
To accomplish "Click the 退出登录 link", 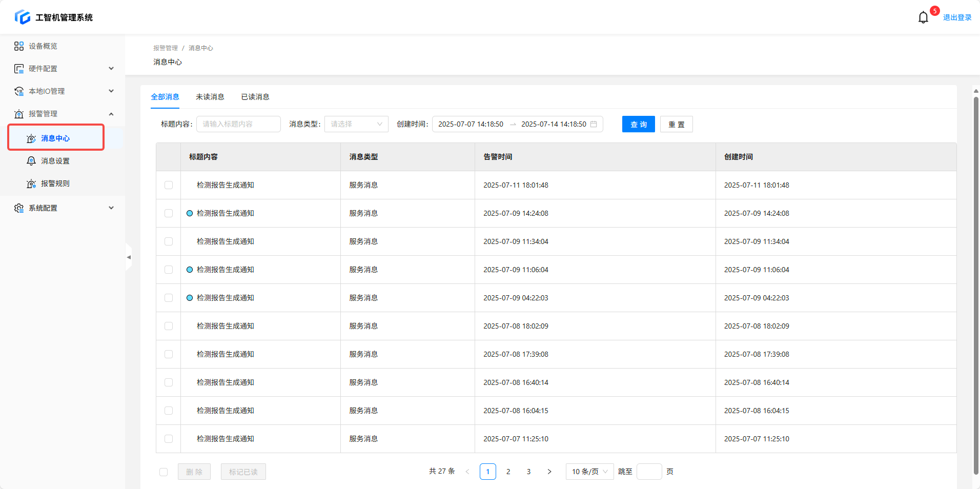I will tap(957, 17).
